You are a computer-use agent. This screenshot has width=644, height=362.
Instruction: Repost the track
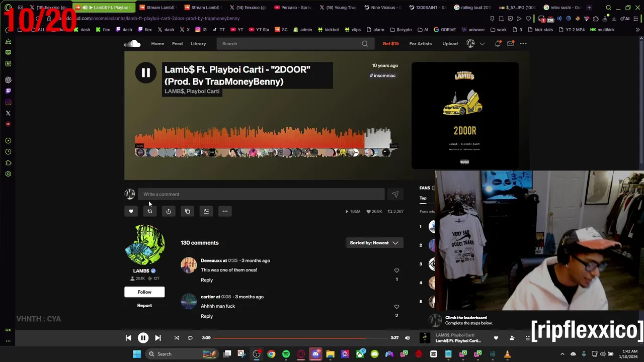[149, 211]
